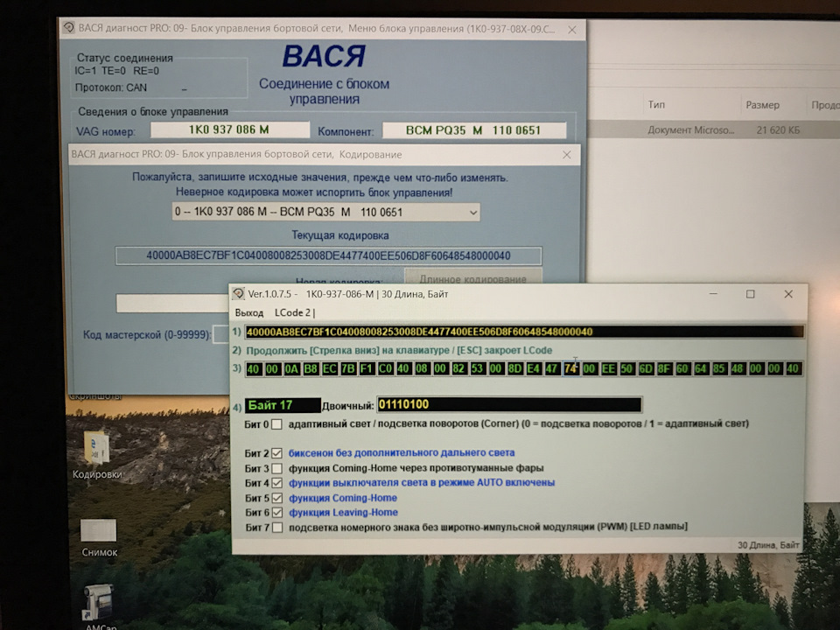The width and height of the screenshot is (840, 630).
Task: Select the Документ Microso... file row in Explorer
Action: point(714,129)
